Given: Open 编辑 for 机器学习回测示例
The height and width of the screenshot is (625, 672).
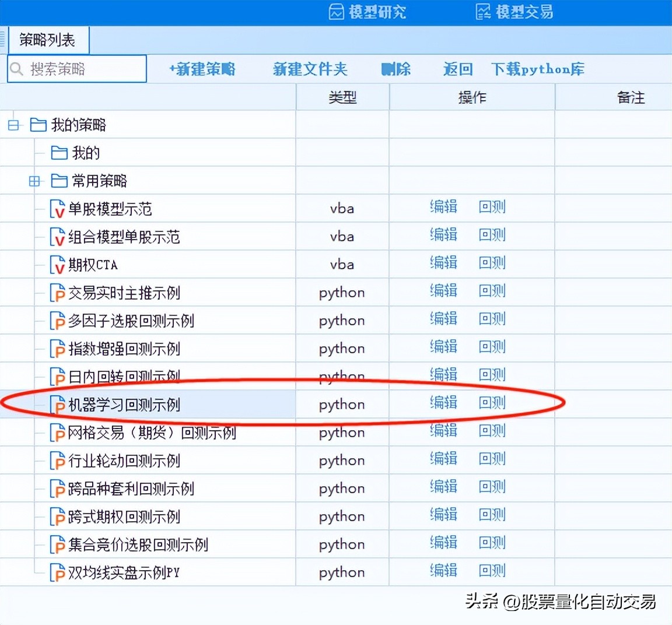Looking at the screenshot, I should click(x=444, y=403).
